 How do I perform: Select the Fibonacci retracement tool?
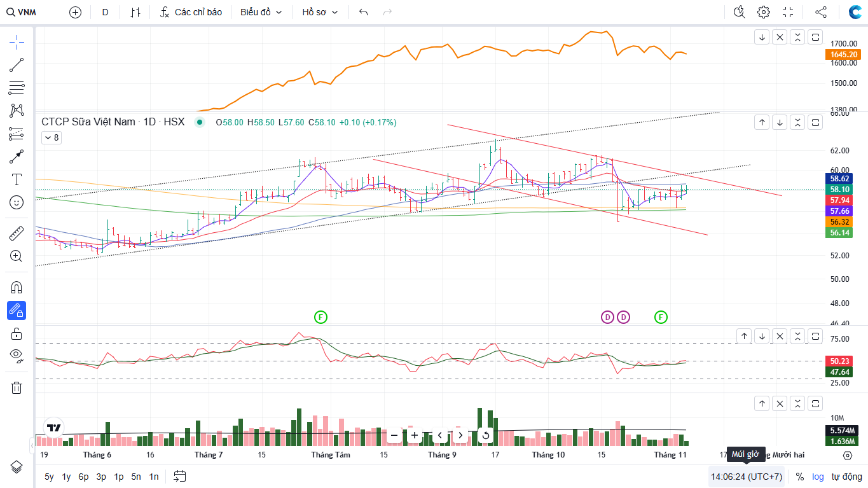17,87
